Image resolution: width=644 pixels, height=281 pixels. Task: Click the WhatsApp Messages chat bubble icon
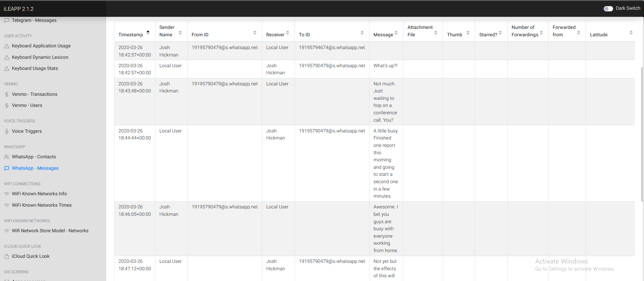7,168
